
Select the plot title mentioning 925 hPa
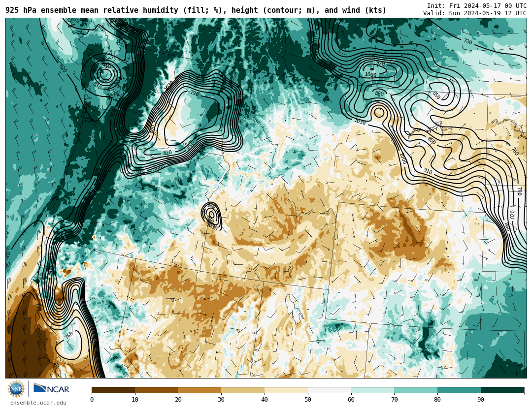coord(196,10)
